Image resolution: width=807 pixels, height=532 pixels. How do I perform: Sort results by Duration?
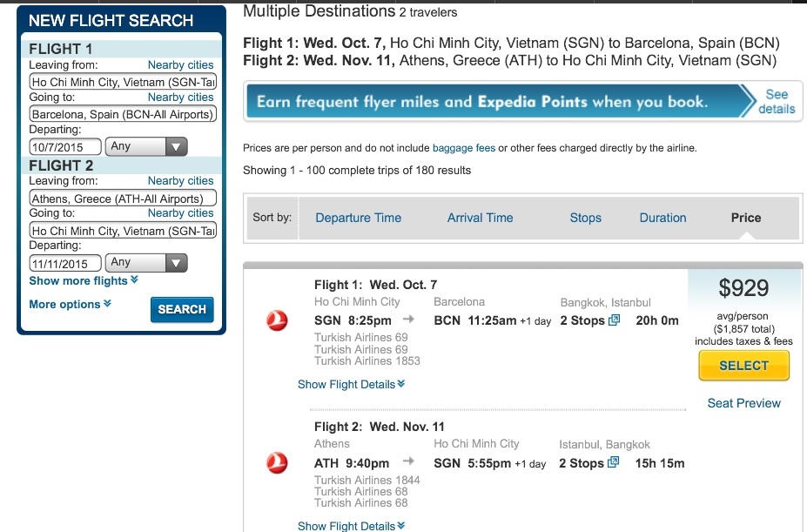click(x=662, y=218)
